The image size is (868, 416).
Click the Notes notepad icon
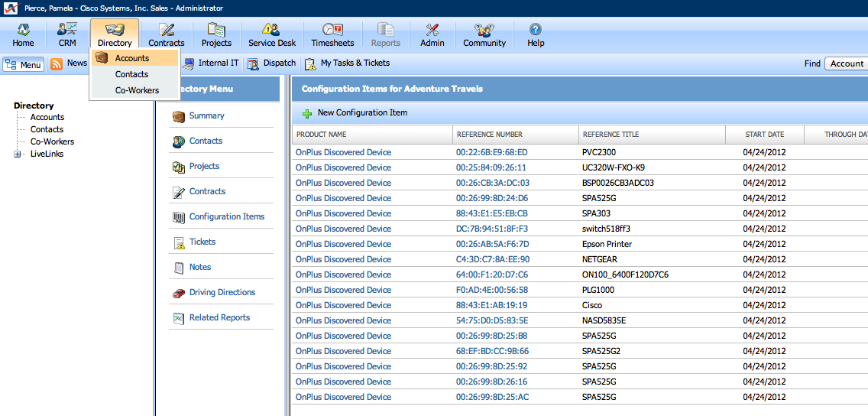[178, 268]
